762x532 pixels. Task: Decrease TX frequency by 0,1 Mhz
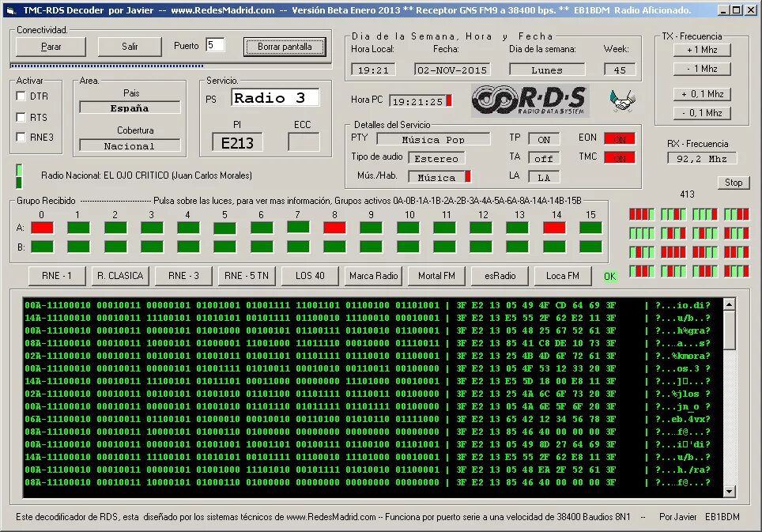tap(702, 113)
